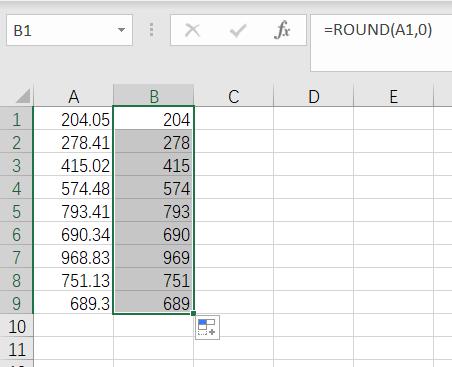
Task: Select row 4 header
Action: coord(16,188)
